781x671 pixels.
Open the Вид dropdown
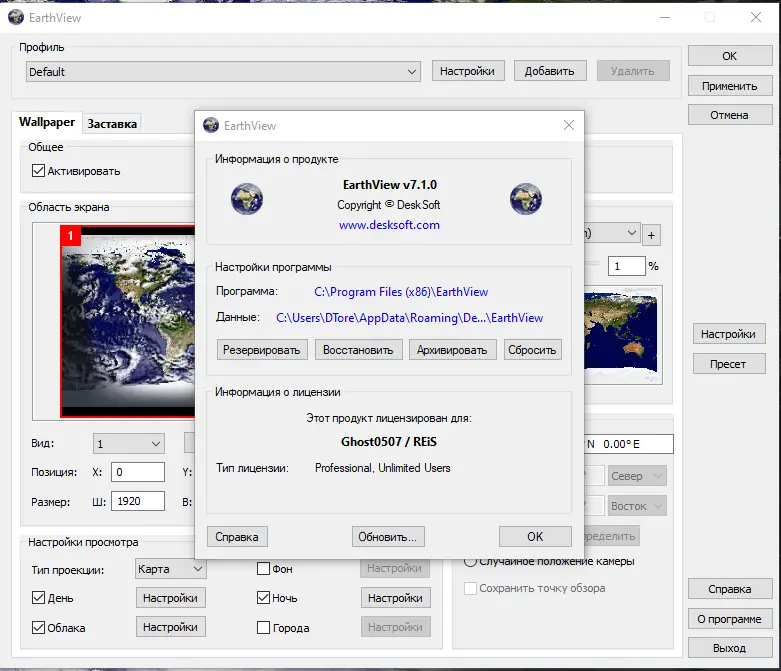click(x=129, y=443)
